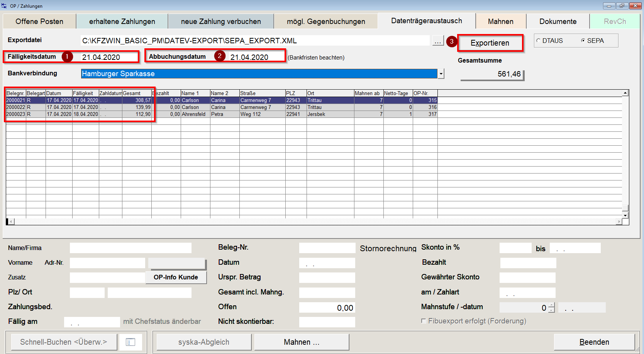This screenshot has width=644, height=354.
Task: Click Jersbek in Ort column
Action: click(x=330, y=114)
